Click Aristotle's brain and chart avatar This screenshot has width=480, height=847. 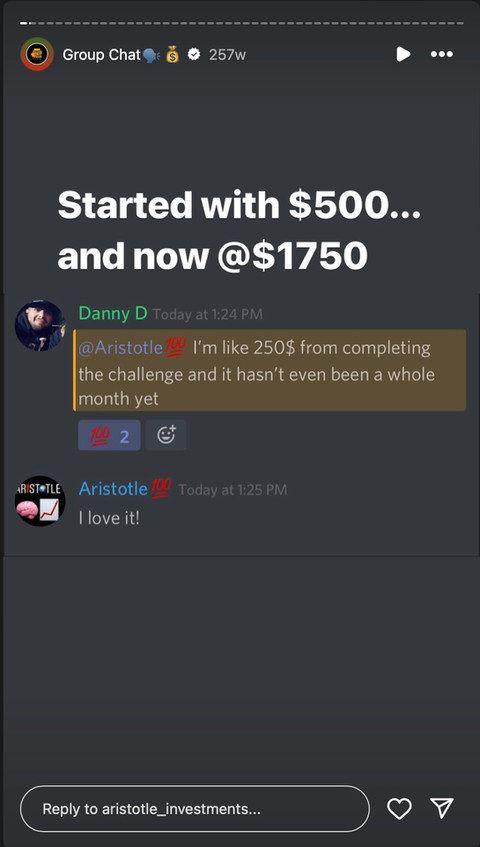[x=40, y=501]
